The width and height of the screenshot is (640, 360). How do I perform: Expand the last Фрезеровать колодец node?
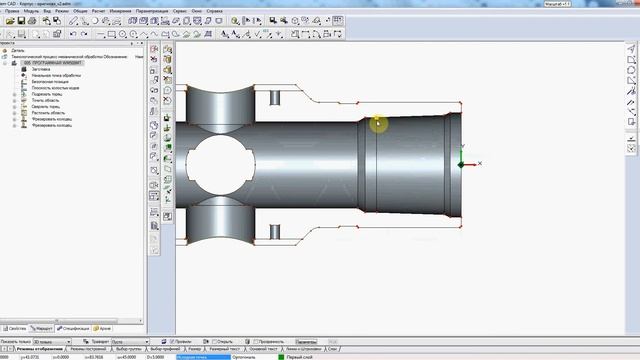click(x=15, y=126)
